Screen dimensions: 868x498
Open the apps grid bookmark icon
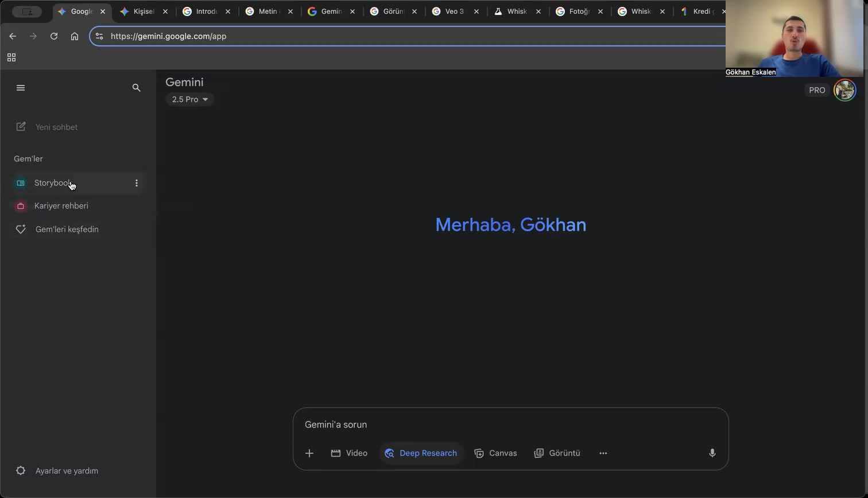pos(11,57)
